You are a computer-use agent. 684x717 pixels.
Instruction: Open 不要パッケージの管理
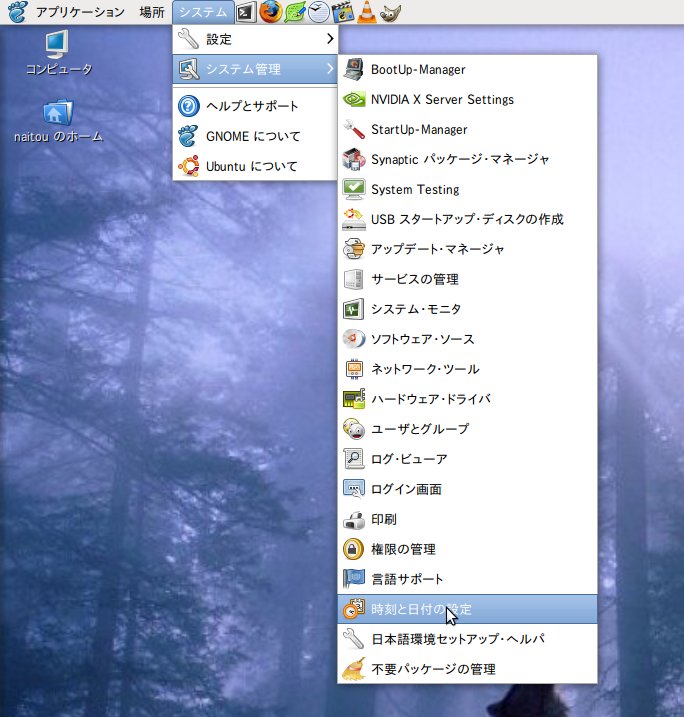467,669
